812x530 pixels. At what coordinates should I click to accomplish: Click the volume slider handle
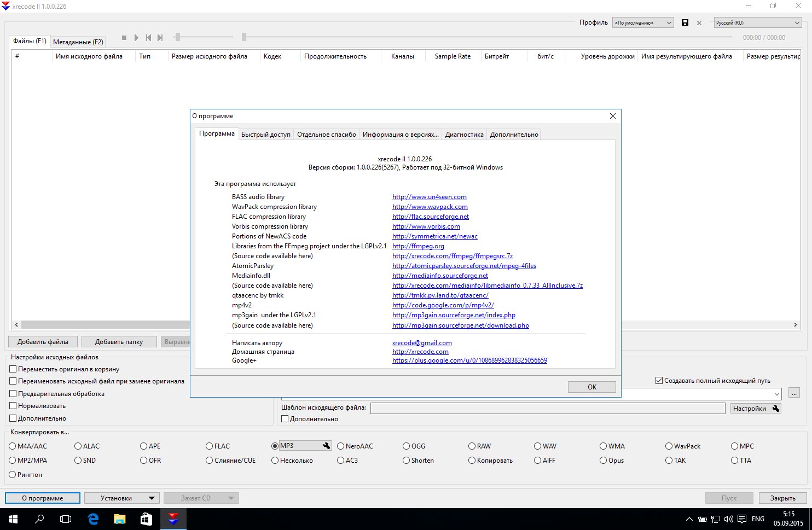[177, 37]
